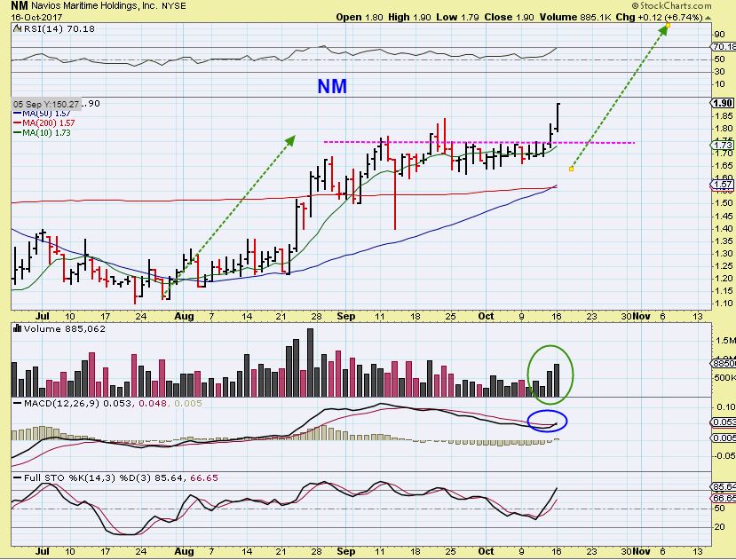Viewport: 736px width, 560px height.
Task: Click the 1.90 last-price tag on price axis
Action: point(723,103)
